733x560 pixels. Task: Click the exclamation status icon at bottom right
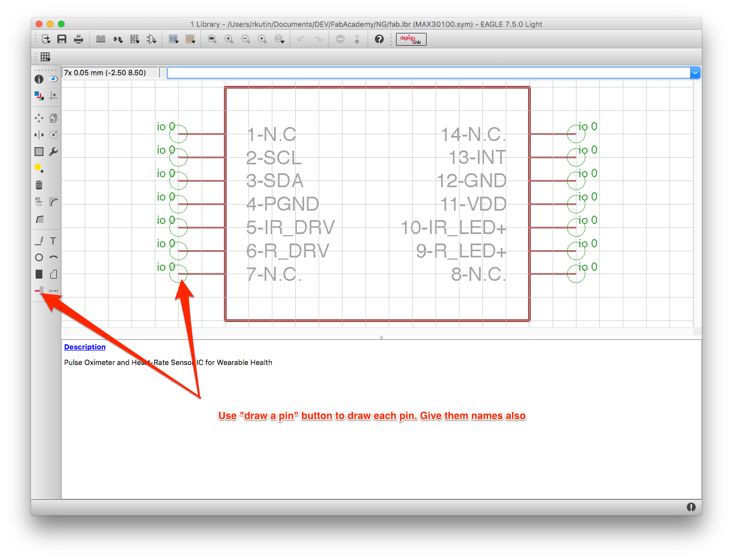(691, 507)
